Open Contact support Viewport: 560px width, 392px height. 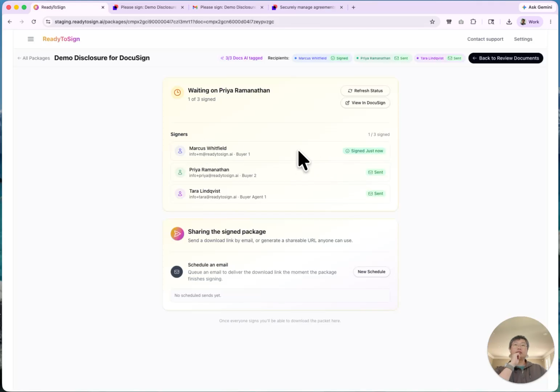[485, 39]
